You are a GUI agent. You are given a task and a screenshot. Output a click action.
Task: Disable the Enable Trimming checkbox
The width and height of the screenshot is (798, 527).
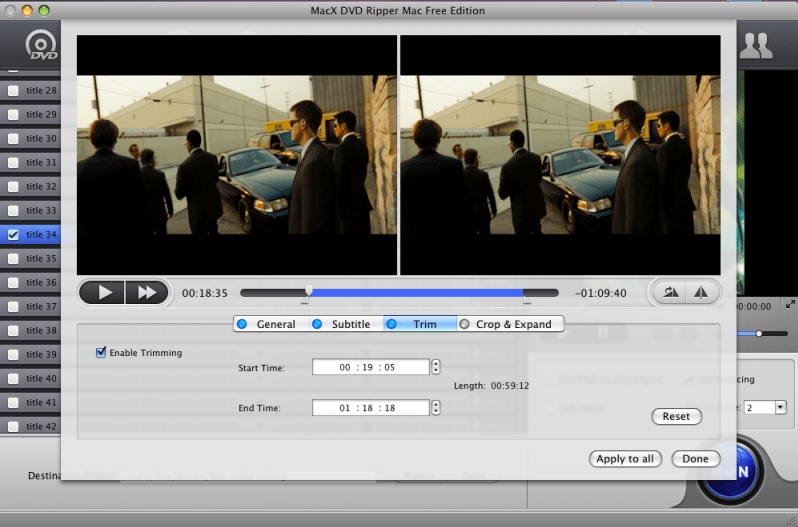click(101, 352)
